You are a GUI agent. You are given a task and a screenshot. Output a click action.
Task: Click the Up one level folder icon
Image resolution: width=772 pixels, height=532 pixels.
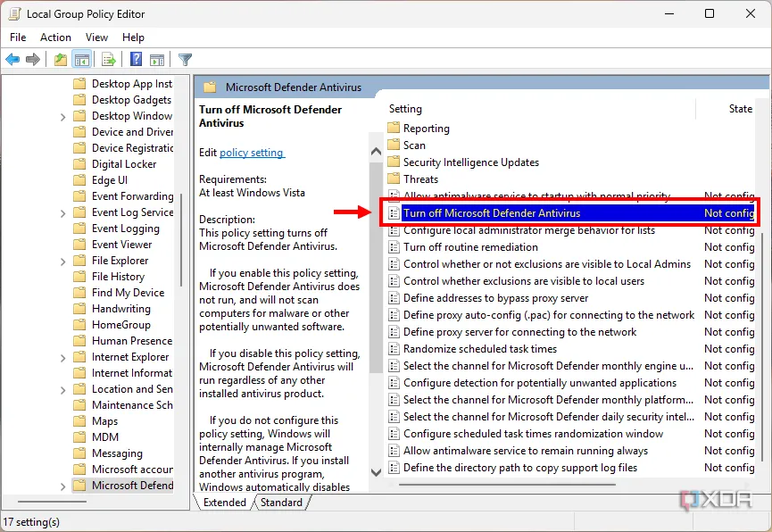(x=61, y=60)
